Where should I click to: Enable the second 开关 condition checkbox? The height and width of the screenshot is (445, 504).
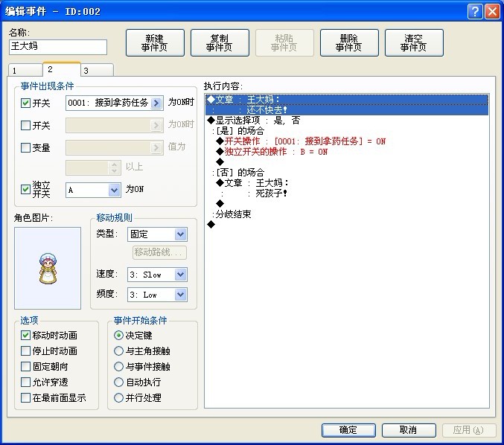(x=25, y=125)
